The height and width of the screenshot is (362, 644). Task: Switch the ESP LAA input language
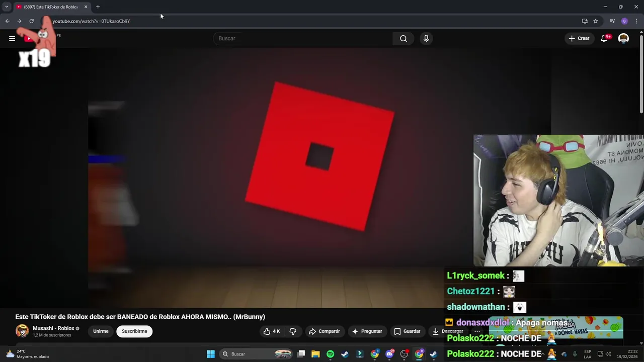tap(588, 354)
